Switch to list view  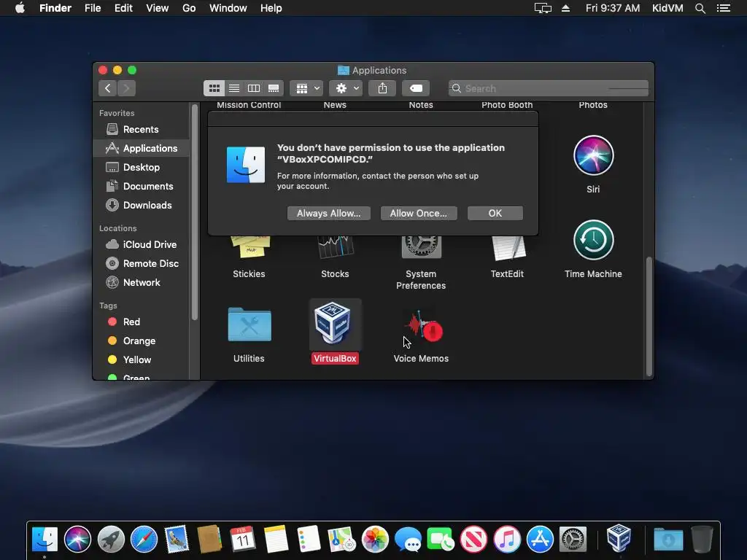[234, 88]
